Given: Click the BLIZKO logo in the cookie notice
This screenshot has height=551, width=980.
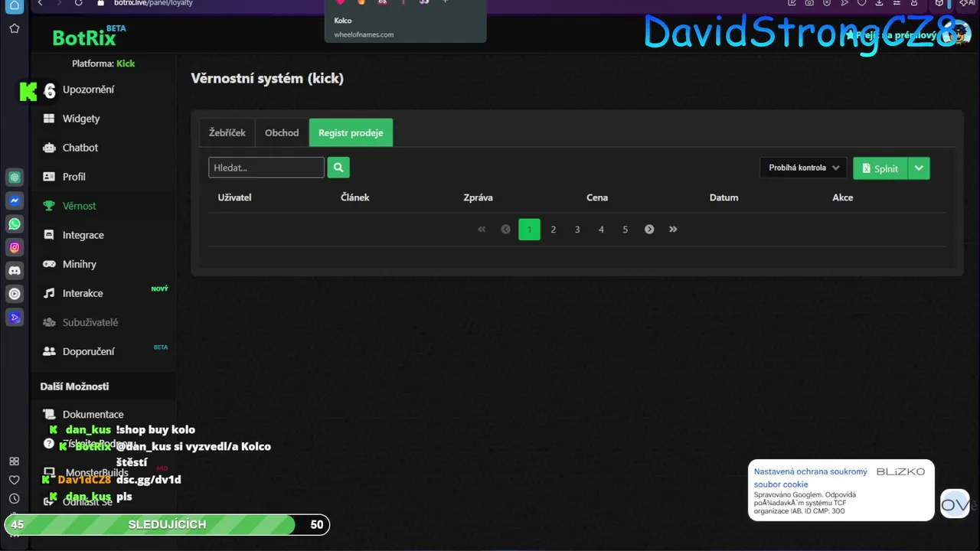Looking at the screenshot, I should point(900,471).
